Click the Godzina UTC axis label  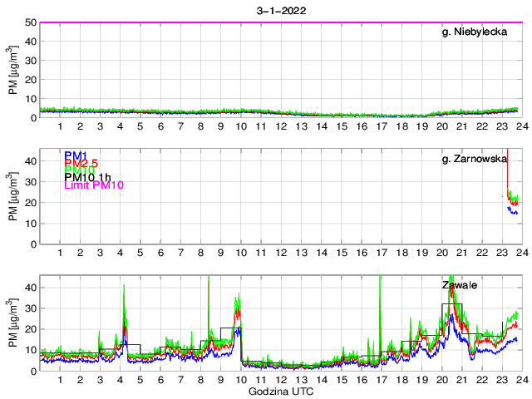[279, 391]
